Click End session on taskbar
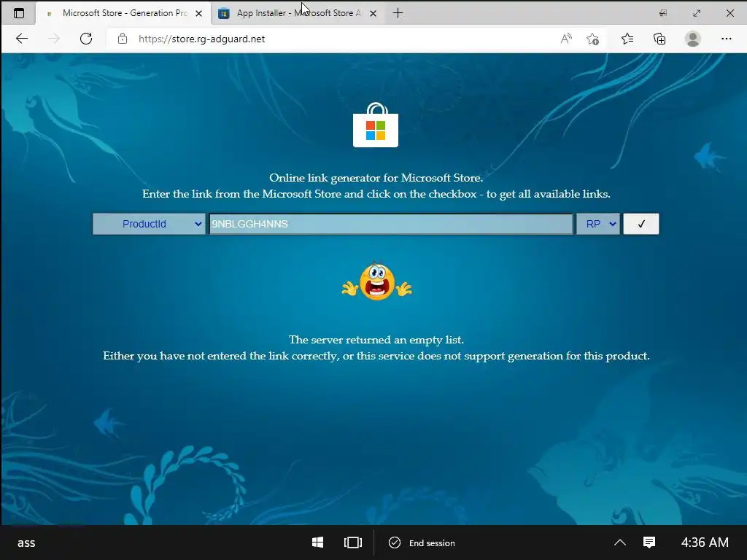This screenshot has width=747, height=560. [x=422, y=542]
